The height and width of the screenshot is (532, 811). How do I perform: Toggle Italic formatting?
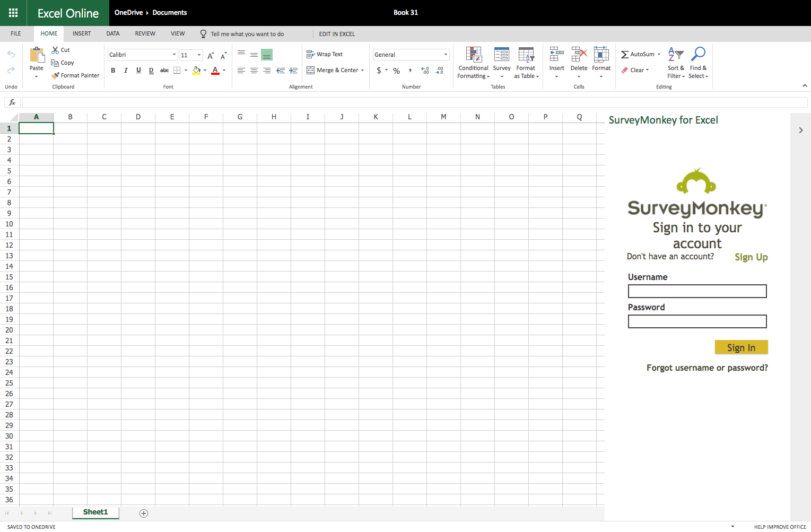coord(126,71)
